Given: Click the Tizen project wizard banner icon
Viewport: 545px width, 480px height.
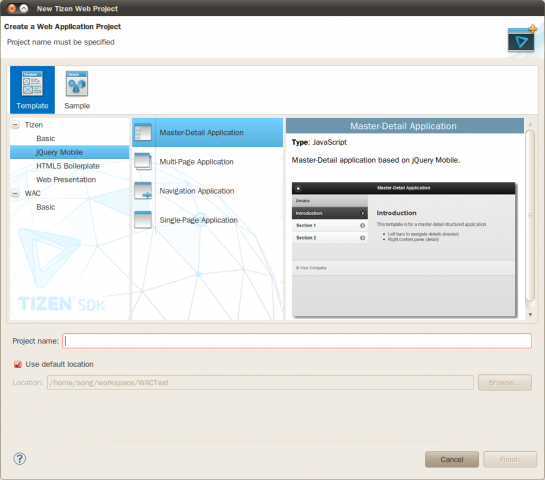Looking at the screenshot, I should (521, 39).
